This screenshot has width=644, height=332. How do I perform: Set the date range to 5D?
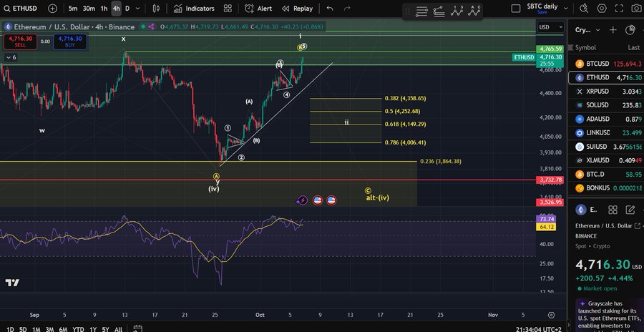(x=23, y=329)
